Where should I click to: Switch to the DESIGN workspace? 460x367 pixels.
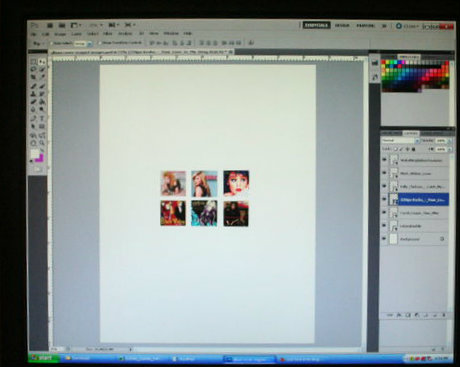coord(342,25)
